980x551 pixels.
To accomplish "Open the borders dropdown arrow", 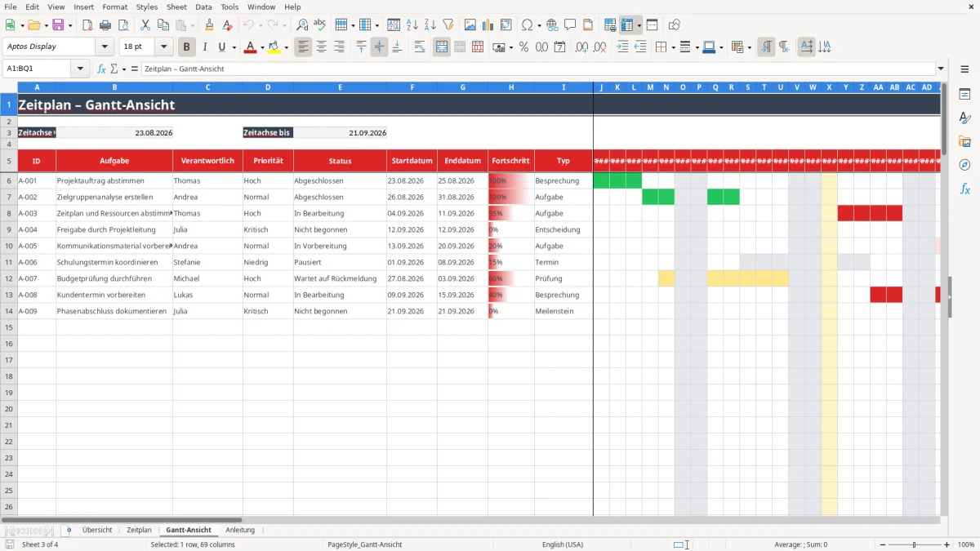I will coord(673,47).
